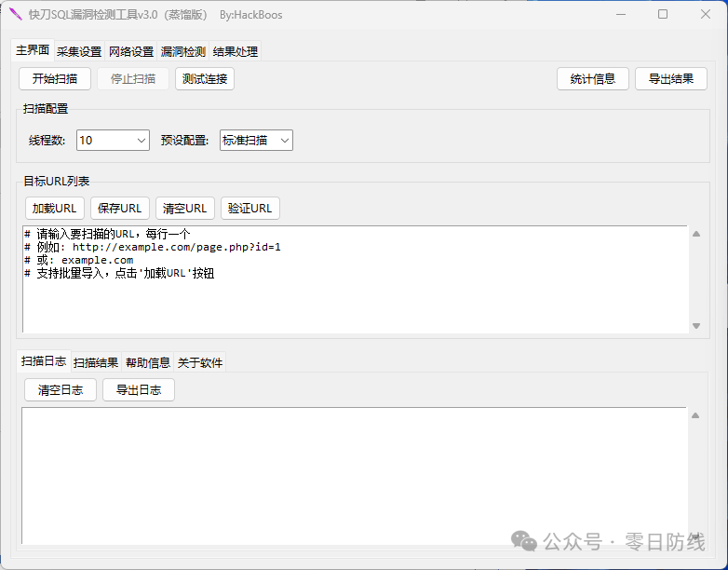
Task: Switch to the 采集设置 tab
Action: tap(79, 52)
